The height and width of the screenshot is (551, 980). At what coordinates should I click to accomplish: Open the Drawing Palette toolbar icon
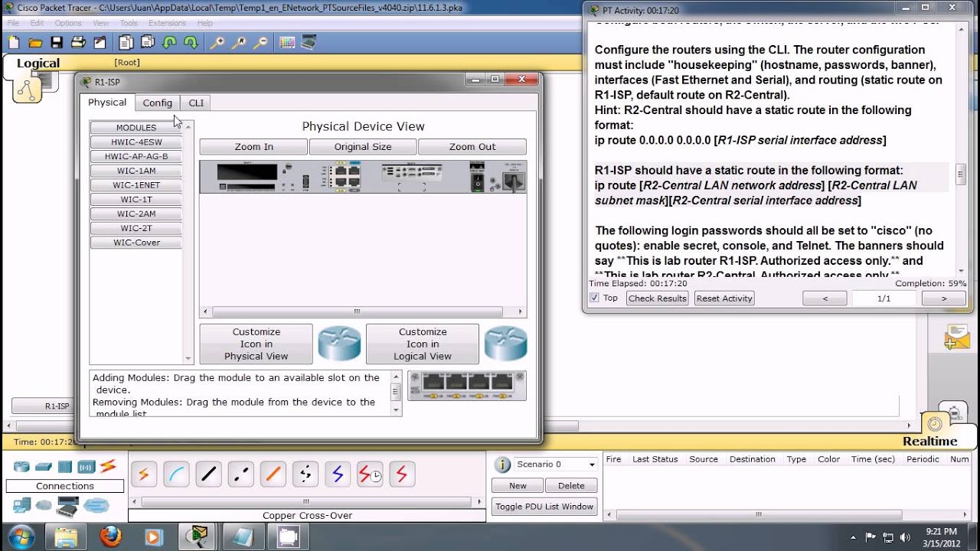point(287,43)
